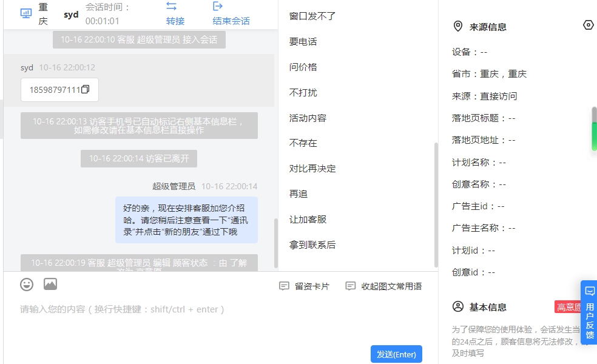Select quick phrase 活动内容
Image resolution: width=597 pixels, height=364 pixels.
pyautogui.click(x=308, y=118)
